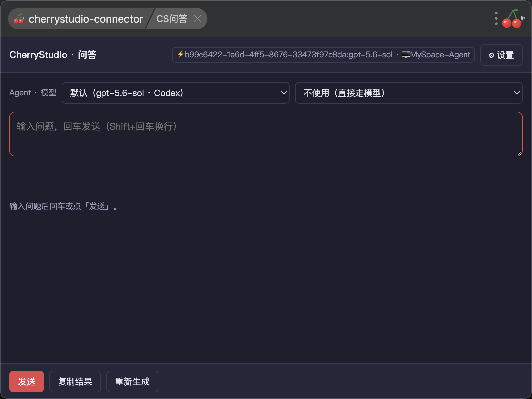Screen dimensions: 532x399
Task: Click the 重新生成 regenerate button
Action: coord(132,381)
